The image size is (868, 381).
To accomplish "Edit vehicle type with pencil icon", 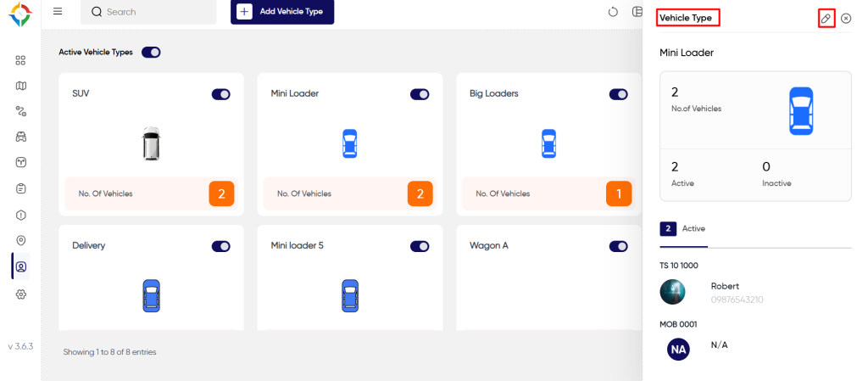I will pos(826,19).
